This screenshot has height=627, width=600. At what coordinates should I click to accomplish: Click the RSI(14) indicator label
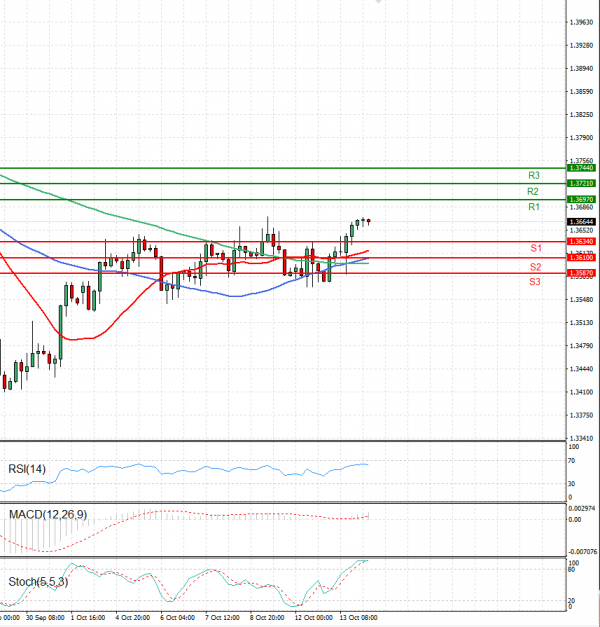coord(27,469)
